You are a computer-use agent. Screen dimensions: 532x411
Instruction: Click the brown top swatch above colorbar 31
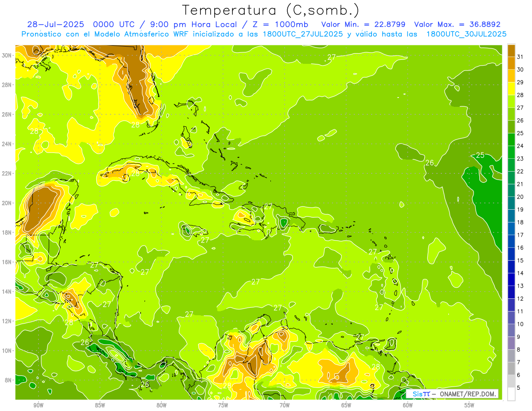tap(511, 51)
